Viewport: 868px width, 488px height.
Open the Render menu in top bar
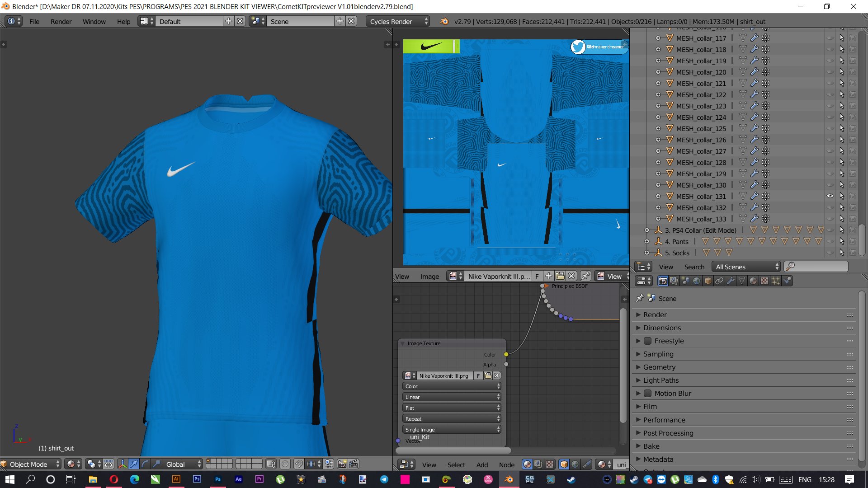pos(61,21)
